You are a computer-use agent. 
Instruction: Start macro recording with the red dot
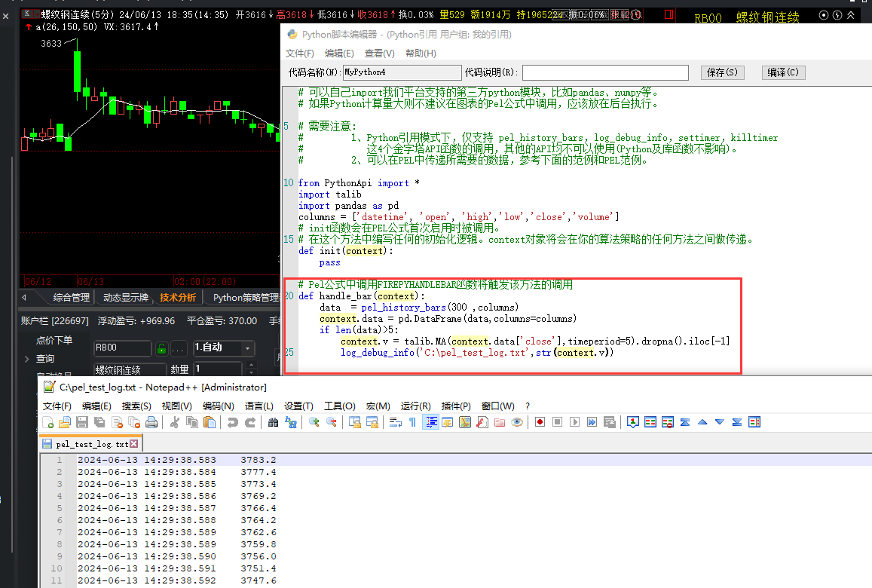point(540,422)
